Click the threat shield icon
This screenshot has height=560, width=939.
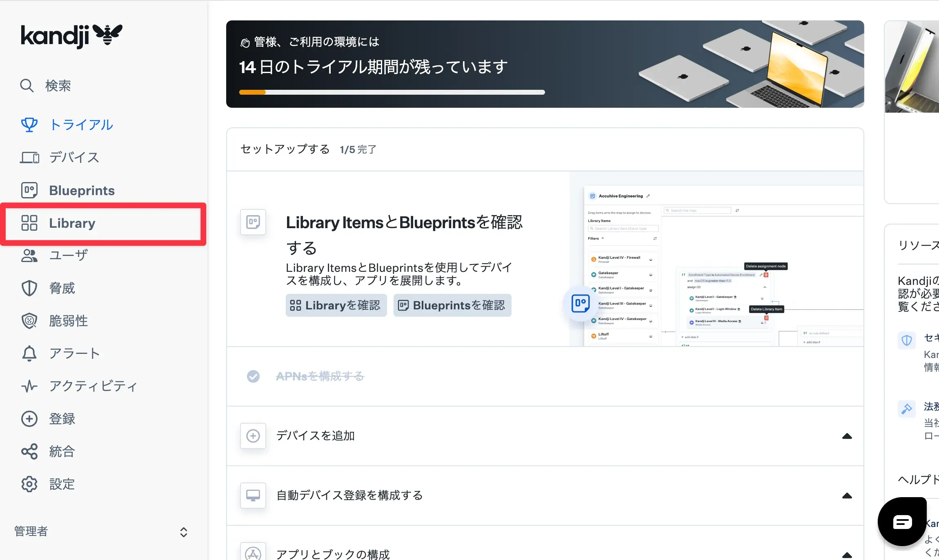29,288
